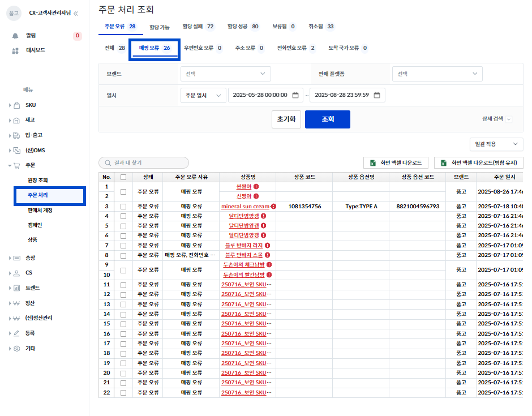
Task: Click the search magnifier icon in 결과 내 찾기
Action: 107,162
